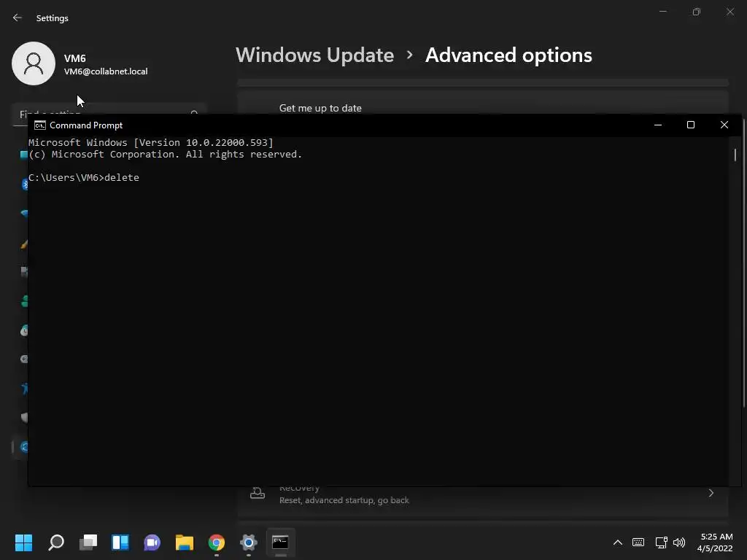Select the 'Get me up to date' option

pyautogui.click(x=320, y=108)
